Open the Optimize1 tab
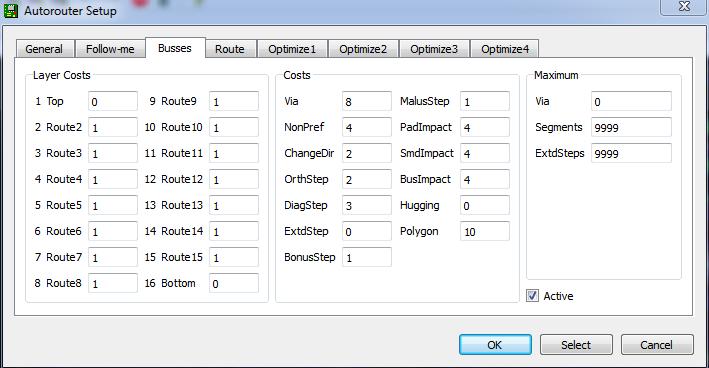The width and height of the screenshot is (709, 368). coord(292,49)
